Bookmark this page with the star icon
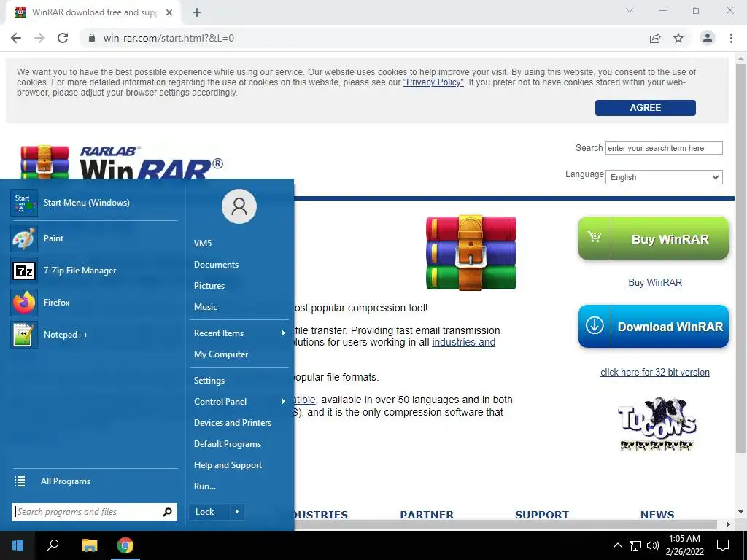Image resolution: width=747 pixels, height=560 pixels. [x=678, y=38]
